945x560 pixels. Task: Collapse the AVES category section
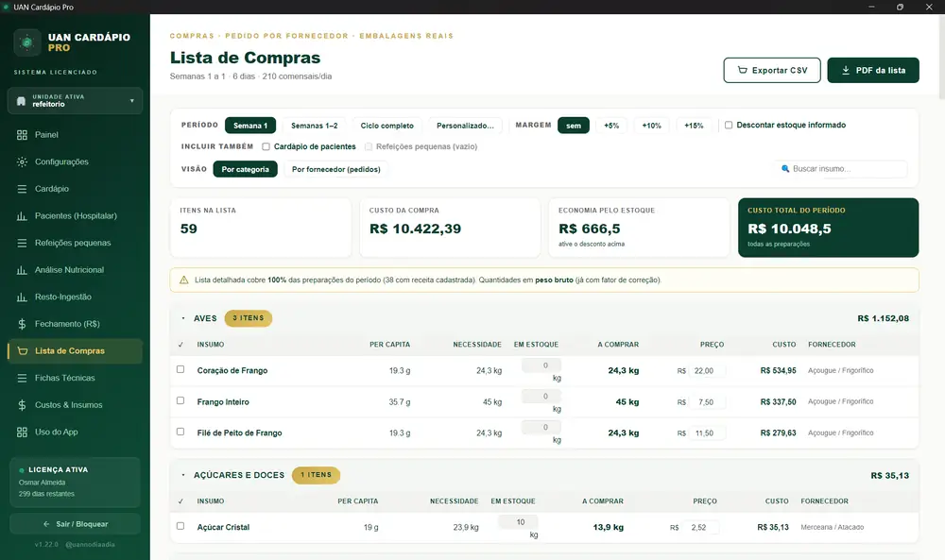(x=183, y=318)
